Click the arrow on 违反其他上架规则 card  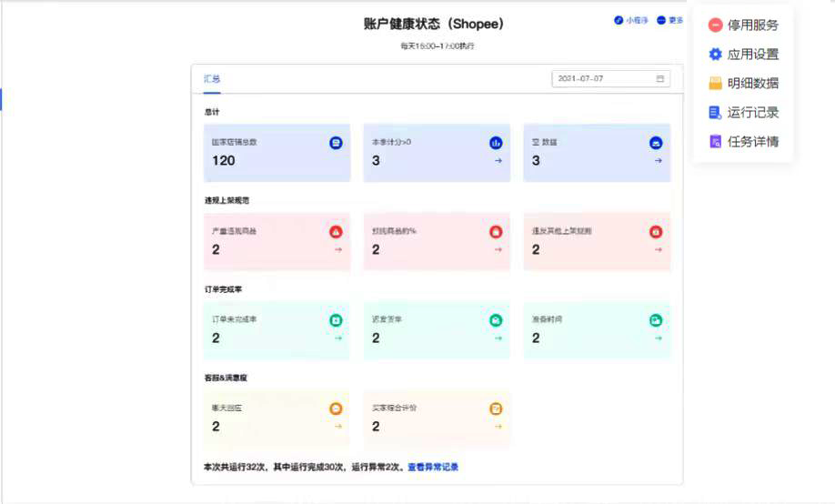pyautogui.click(x=659, y=249)
